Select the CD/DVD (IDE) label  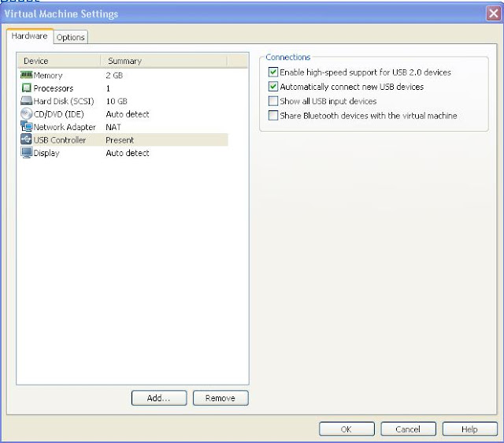pos(58,114)
